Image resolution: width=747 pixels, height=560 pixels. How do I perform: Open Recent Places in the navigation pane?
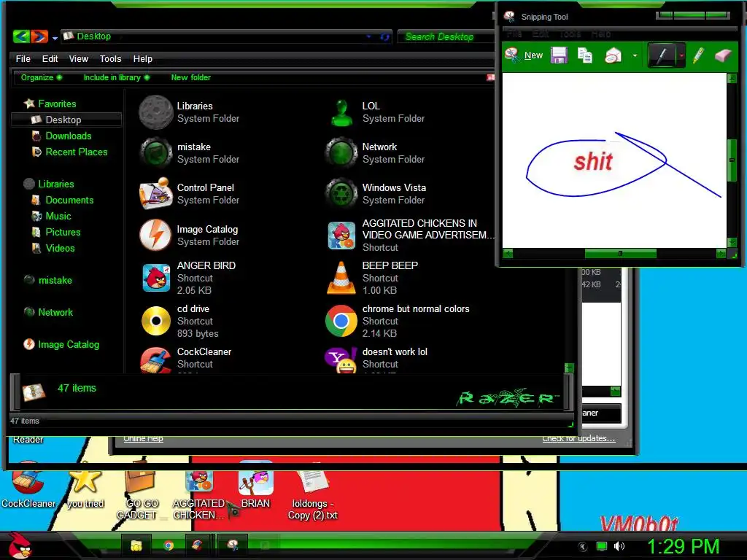coord(69,152)
